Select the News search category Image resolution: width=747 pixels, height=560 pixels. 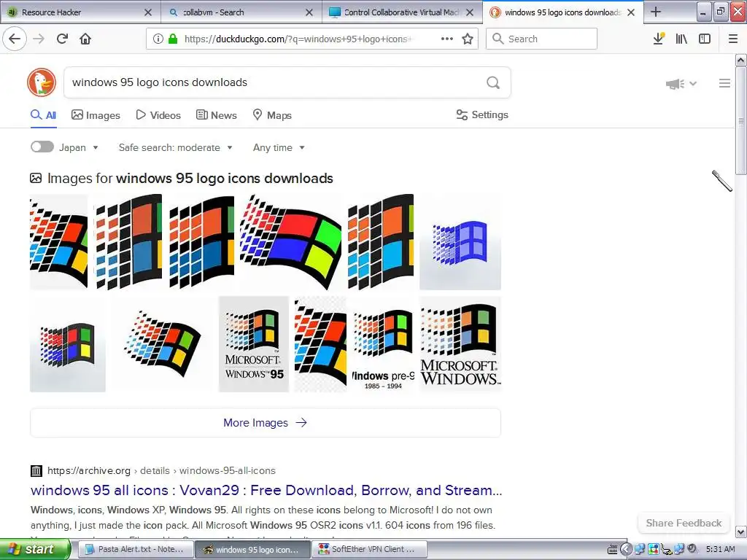(x=216, y=115)
